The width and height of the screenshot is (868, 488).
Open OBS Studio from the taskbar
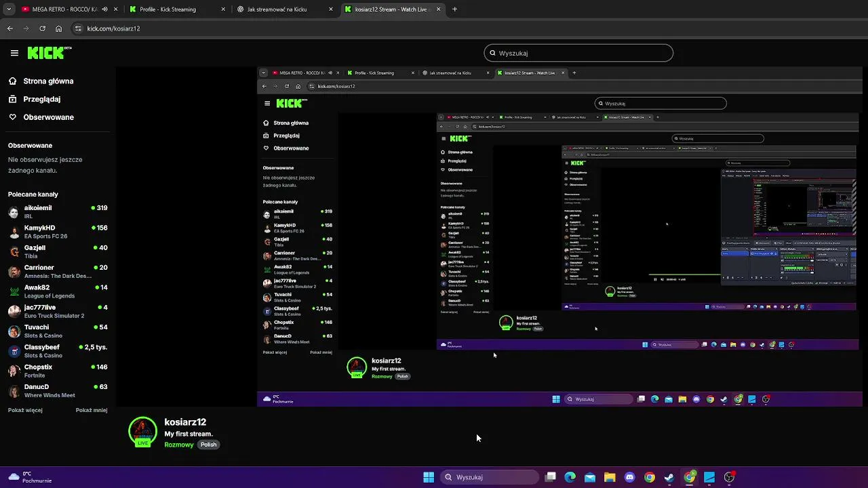click(x=729, y=477)
